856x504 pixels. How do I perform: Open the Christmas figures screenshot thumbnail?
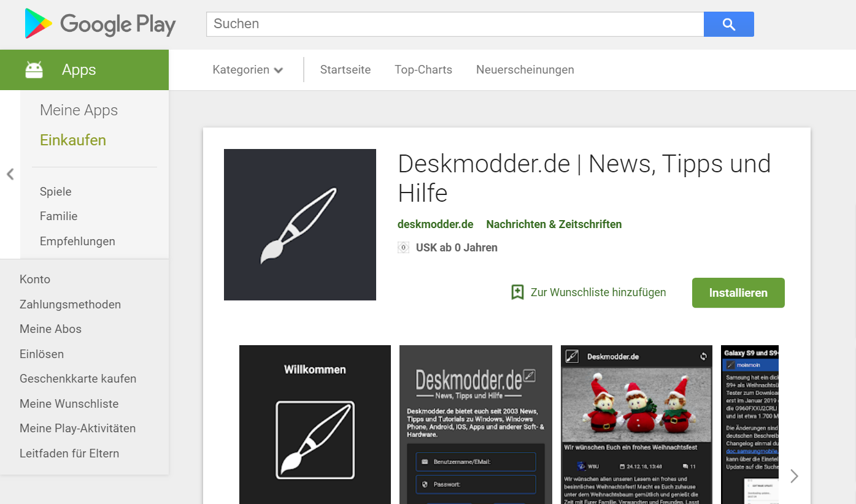point(636,424)
